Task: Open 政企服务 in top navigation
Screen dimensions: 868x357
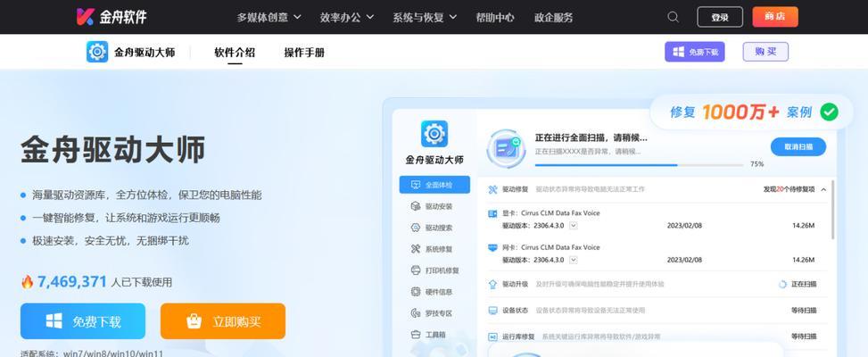Action: coord(554,17)
